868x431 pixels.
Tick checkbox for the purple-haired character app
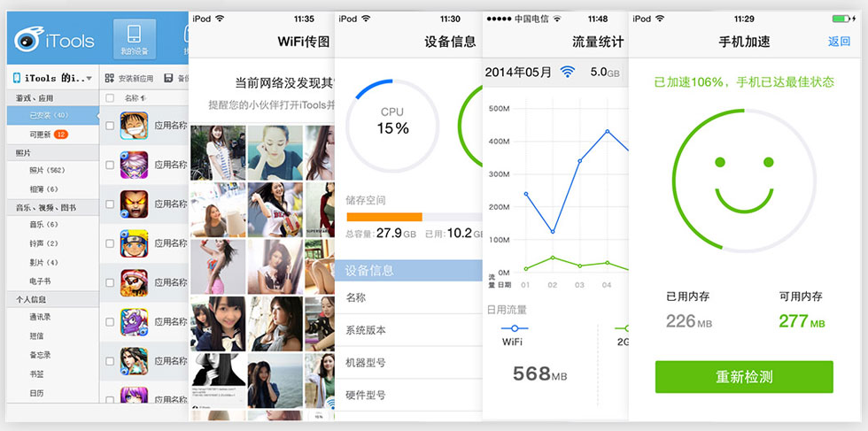coord(110,165)
